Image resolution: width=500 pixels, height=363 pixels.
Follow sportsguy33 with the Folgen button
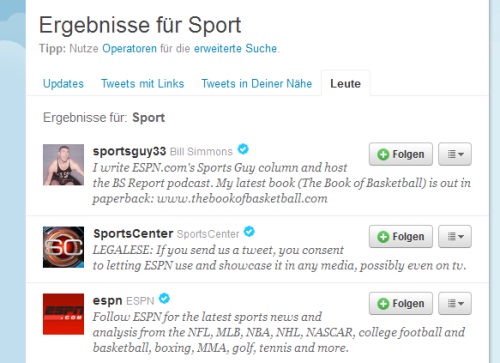pyautogui.click(x=401, y=154)
